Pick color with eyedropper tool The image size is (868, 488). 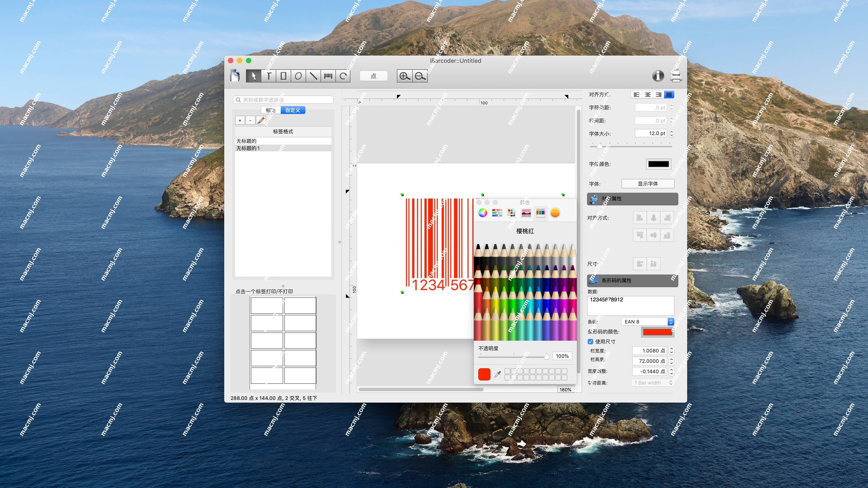(x=497, y=374)
